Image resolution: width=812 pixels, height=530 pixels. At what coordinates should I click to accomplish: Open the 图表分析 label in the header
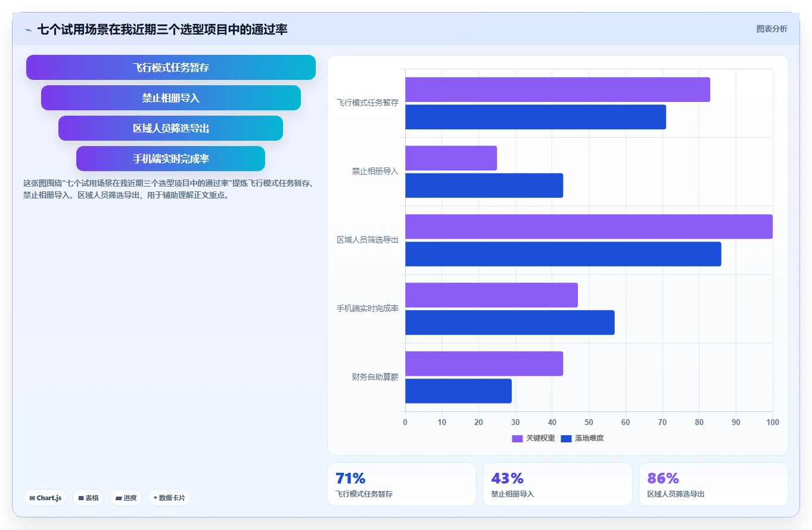click(x=771, y=29)
